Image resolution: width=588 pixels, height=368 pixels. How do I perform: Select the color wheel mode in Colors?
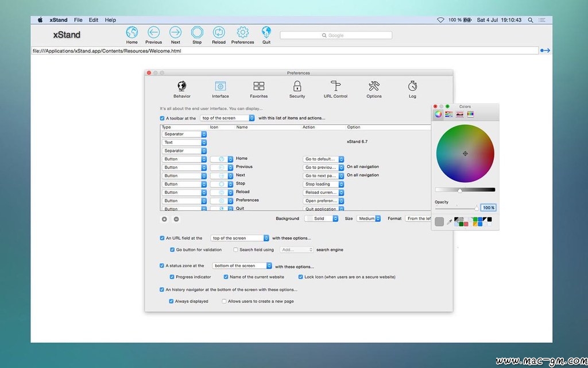pos(438,114)
